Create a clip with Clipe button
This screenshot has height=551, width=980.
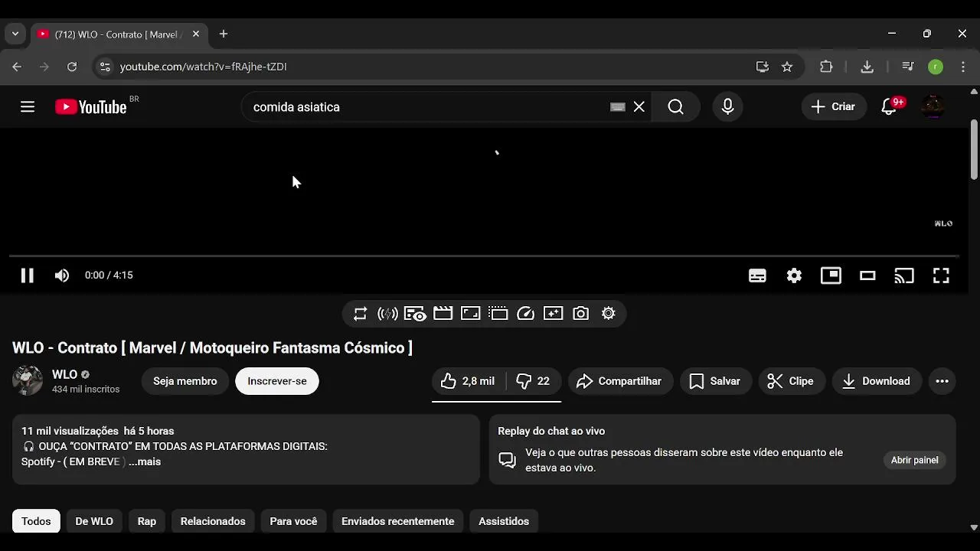click(792, 381)
